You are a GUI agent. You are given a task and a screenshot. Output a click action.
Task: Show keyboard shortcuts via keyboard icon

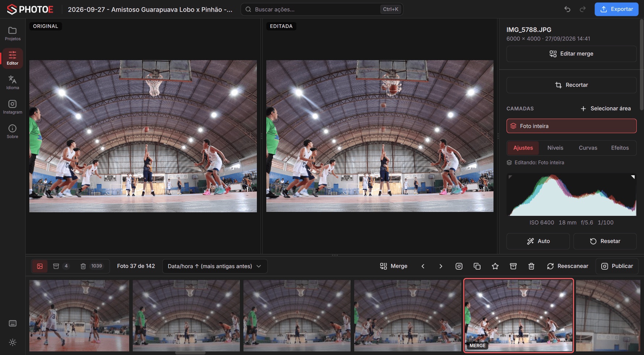(x=13, y=323)
